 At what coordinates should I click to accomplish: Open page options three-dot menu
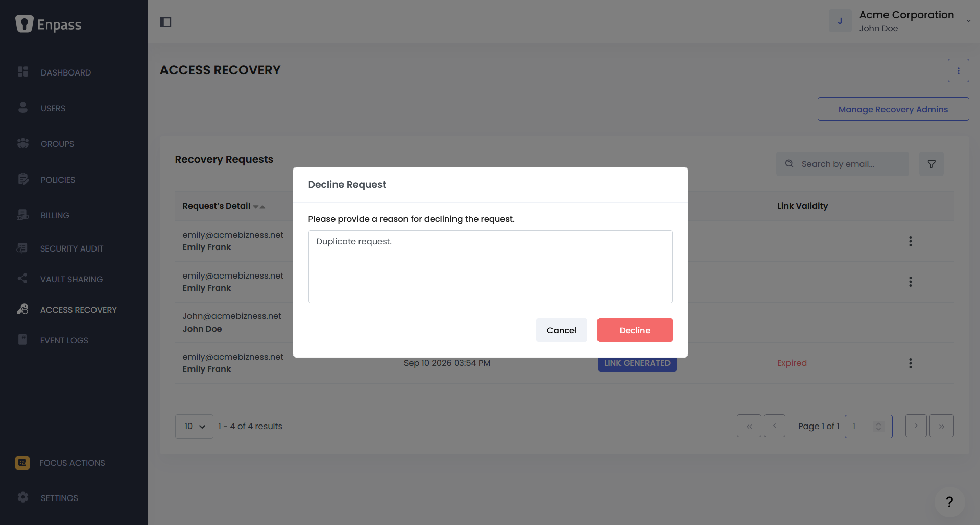958,70
